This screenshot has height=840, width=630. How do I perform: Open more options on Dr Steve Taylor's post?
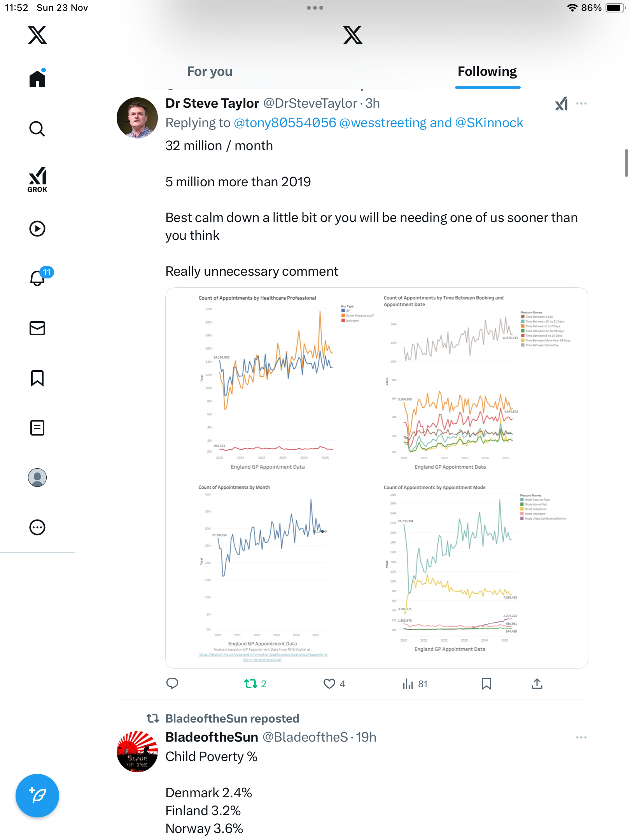(x=581, y=103)
